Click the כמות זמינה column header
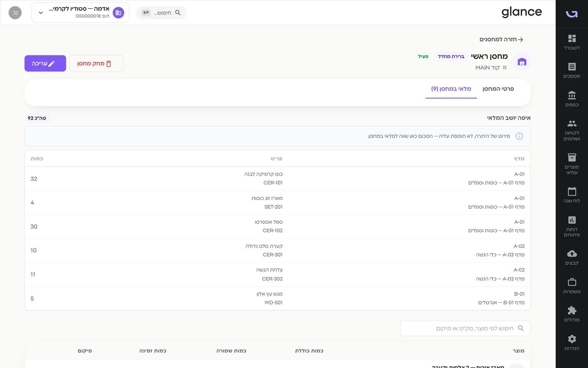 [x=153, y=351]
